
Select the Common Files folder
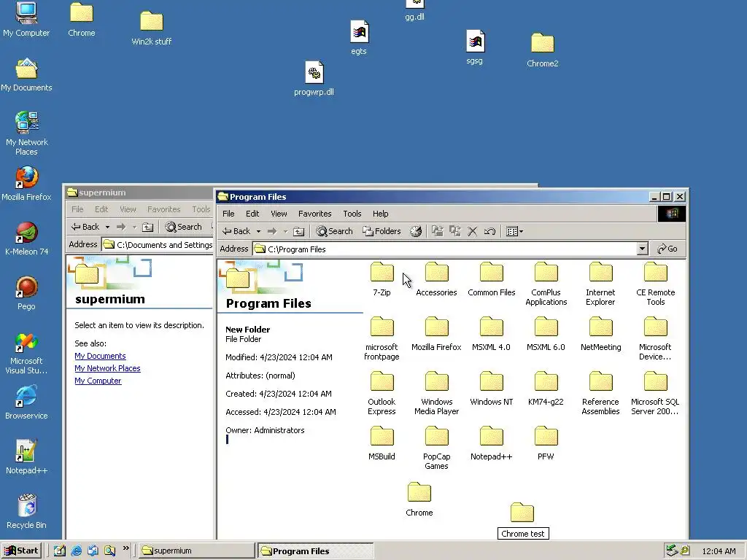tap(491, 279)
